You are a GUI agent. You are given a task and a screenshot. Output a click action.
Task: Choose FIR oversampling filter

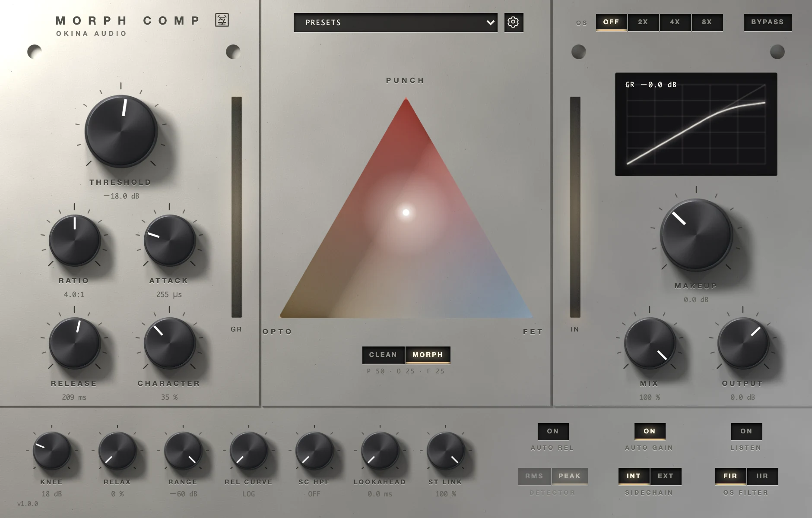point(730,476)
